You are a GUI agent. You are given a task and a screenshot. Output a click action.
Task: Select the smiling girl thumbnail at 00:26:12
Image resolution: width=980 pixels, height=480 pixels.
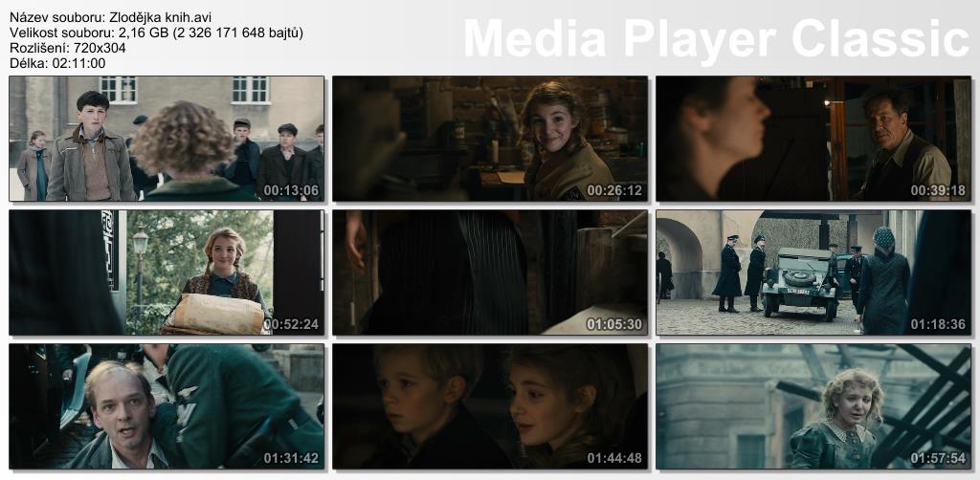click(x=490, y=139)
